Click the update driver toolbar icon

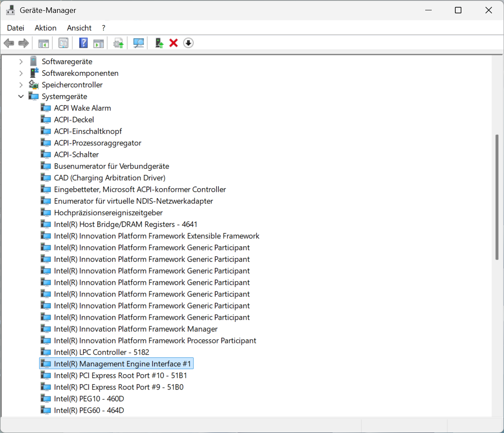tap(118, 43)
